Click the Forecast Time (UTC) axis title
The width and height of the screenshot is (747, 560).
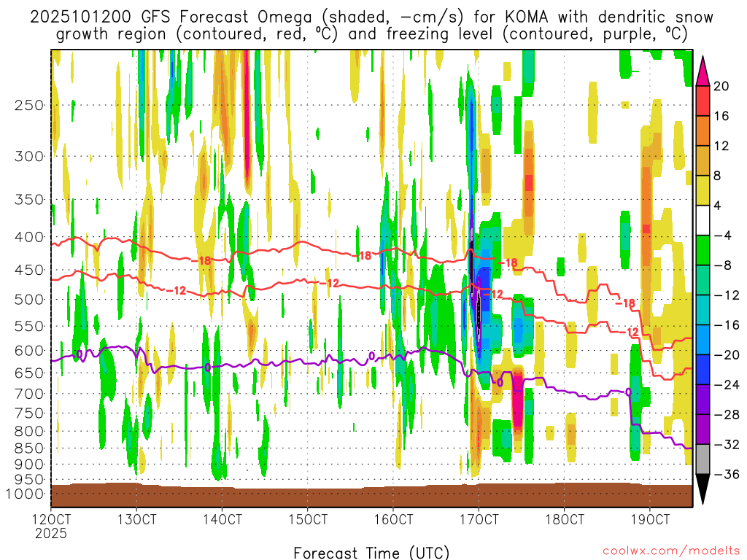(371, 552)
